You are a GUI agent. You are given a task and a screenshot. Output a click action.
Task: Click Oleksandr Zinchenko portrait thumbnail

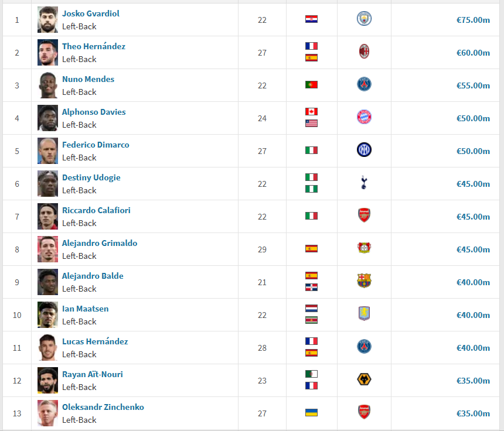[x=47, y=413]
